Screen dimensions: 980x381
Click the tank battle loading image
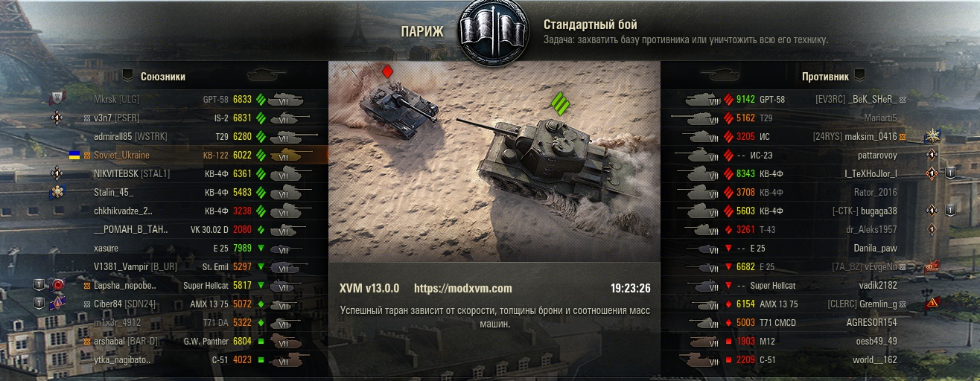494,161
